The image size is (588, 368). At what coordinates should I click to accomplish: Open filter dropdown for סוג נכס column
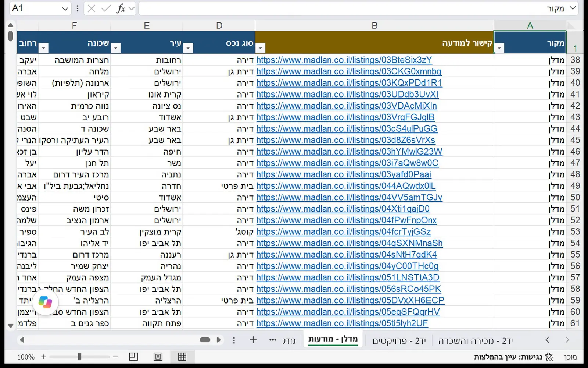(188, 48)
